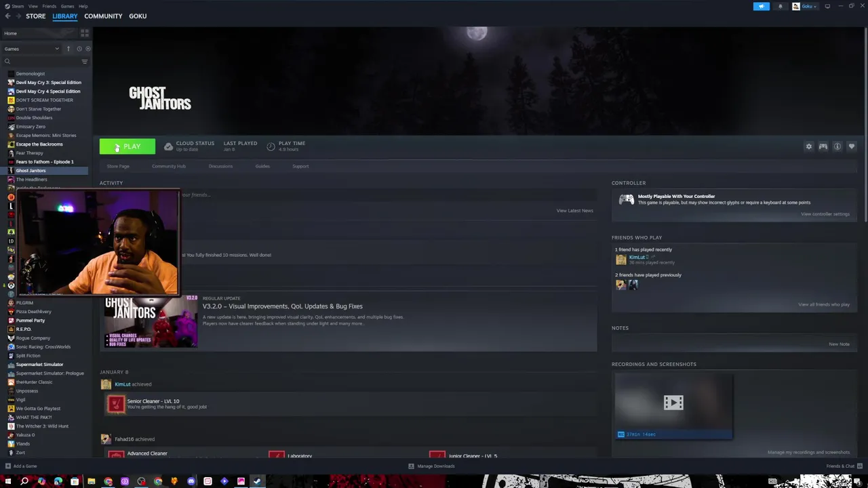Click Fahad16 avatar in activity feed
Viewport: 868px width, 488px height.
click(106, 439)
